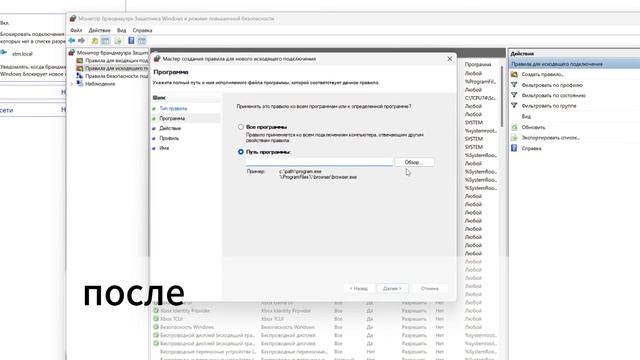
Task: Click stm.local in the left background window
Action: pyautogui.click(x=22, y=54)
